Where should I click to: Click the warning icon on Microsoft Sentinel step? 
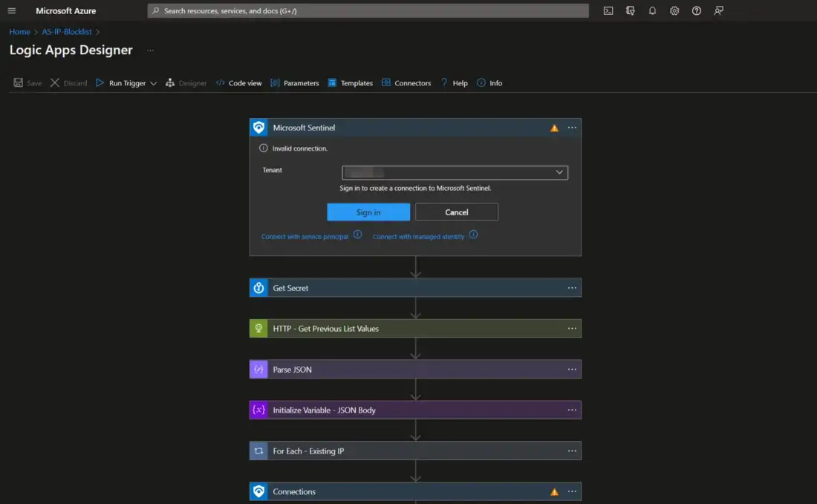coord(554,128)
